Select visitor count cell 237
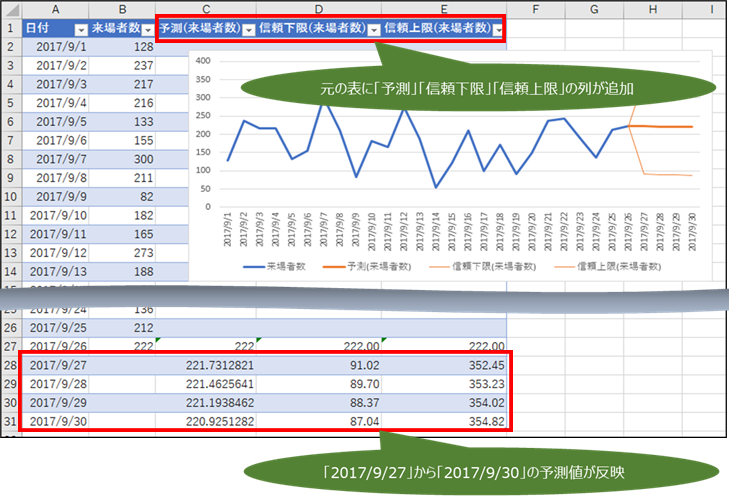729x496 pixels. (x=122, y=66)
